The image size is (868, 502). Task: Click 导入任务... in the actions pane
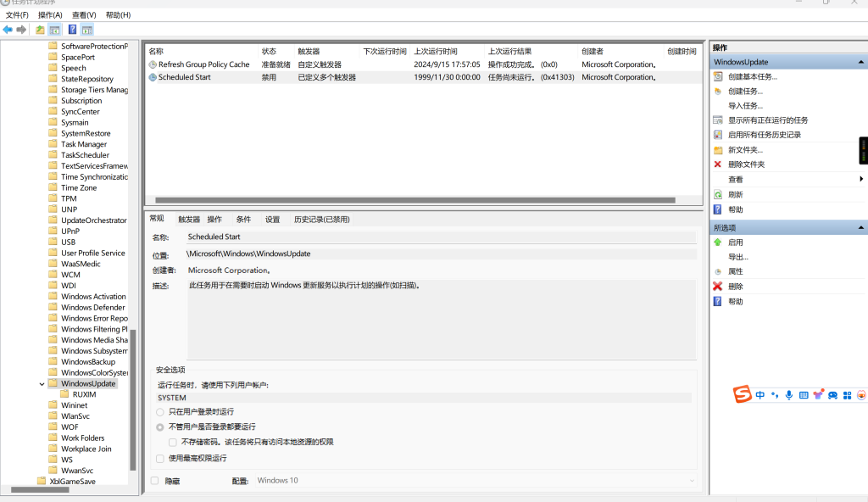point(745,106)
